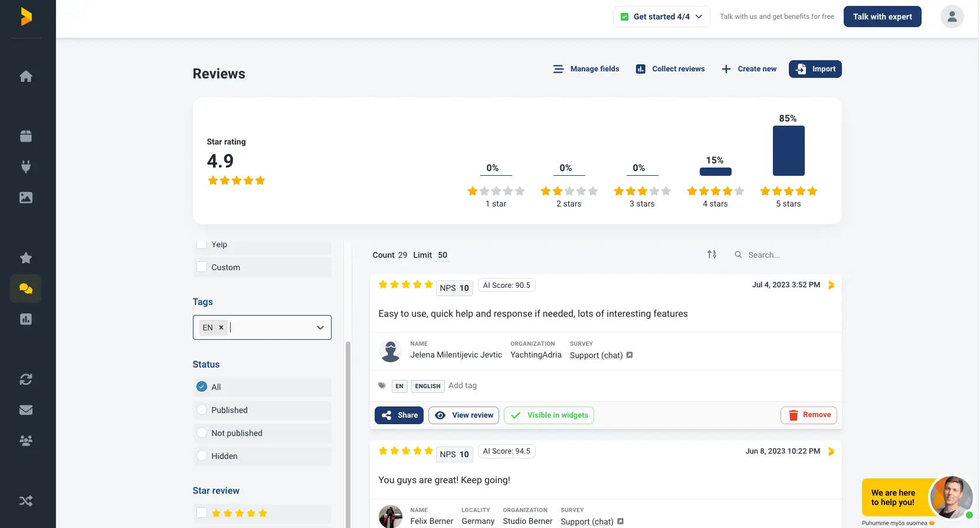Open Manage fields menu
980x528 pixels.
(x=586, y=69)
